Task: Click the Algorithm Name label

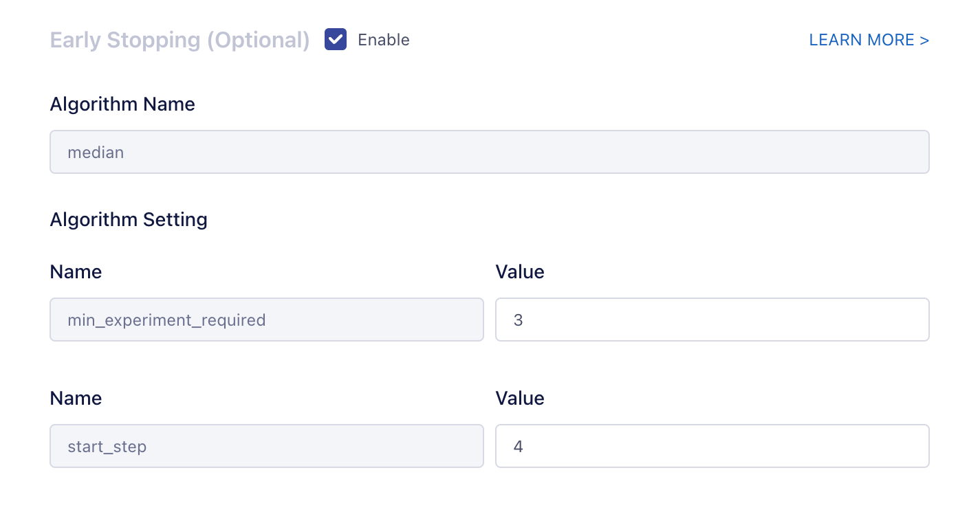Action: (122, 104)
